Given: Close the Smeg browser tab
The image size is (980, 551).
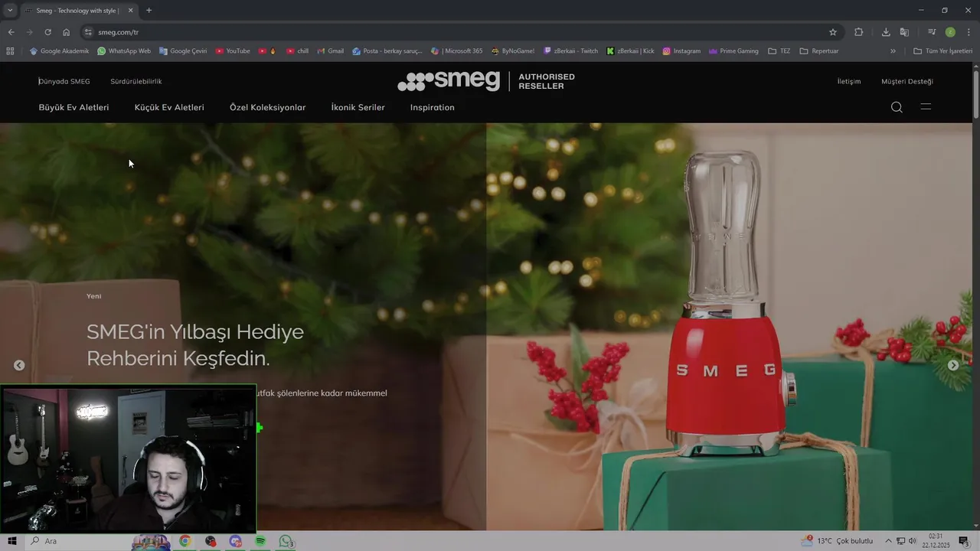Looking at the screenshot, I should [130, 11].
